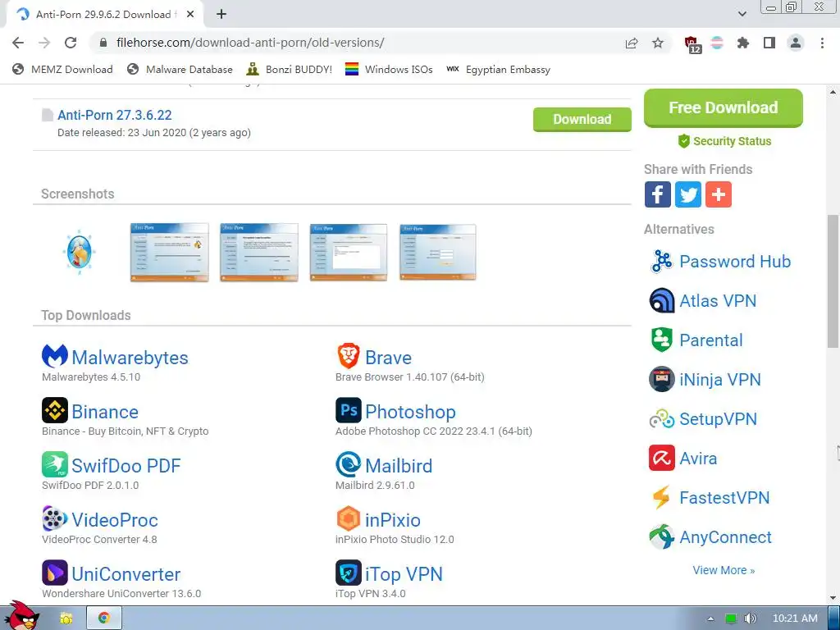Open the Chrome taskbar button
The image size is (840, 630).
point(104,619)
